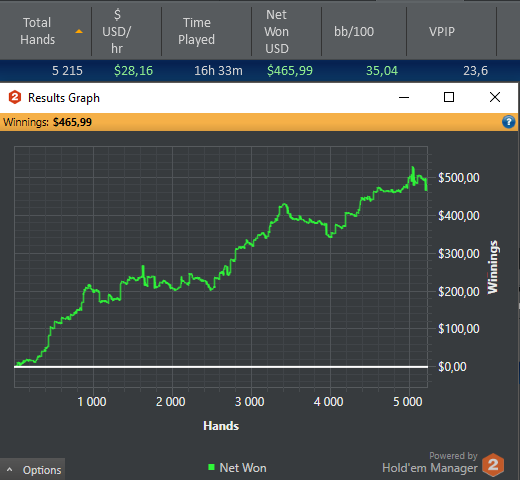Click the $0,00 y-axis label
The height and width of the screenshot is (480, 520).
(452, 367)
